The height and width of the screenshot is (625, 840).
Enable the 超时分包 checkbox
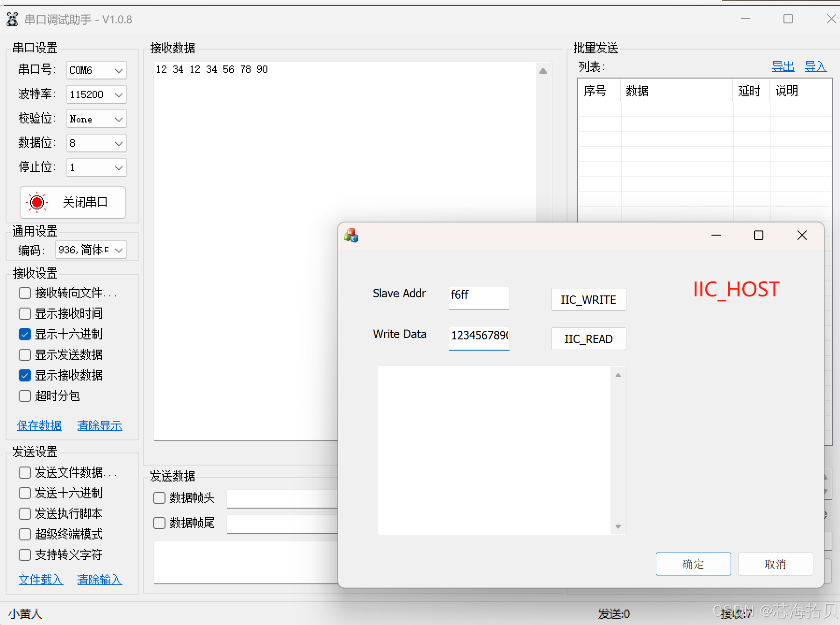pyautogui.click(x=24, y=395)
